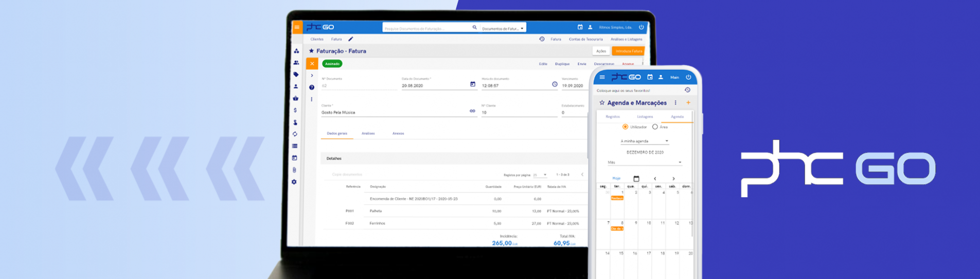This screenshot has height=279, width=980.
Task: Open the vertical dots menu below help icon
Action: click(312, 99)
